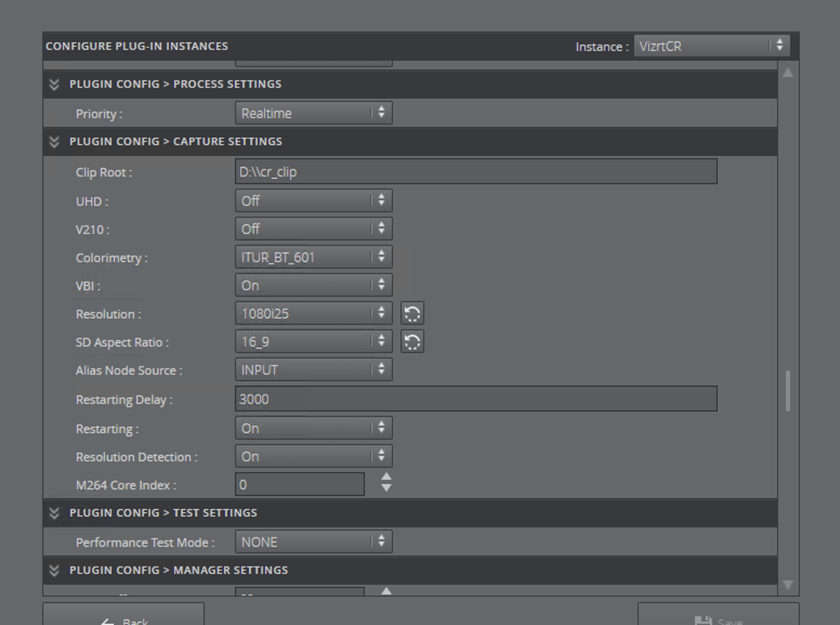The height and width of the screenshot is (625, 840).
Task: Collapse the Capture Settings section chevron
Action: 54,141
